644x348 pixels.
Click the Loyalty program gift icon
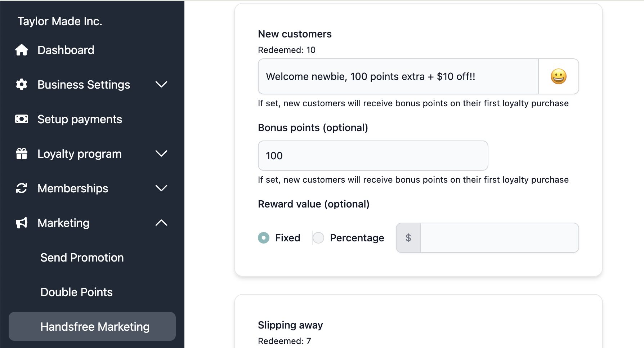pos(22,153)
